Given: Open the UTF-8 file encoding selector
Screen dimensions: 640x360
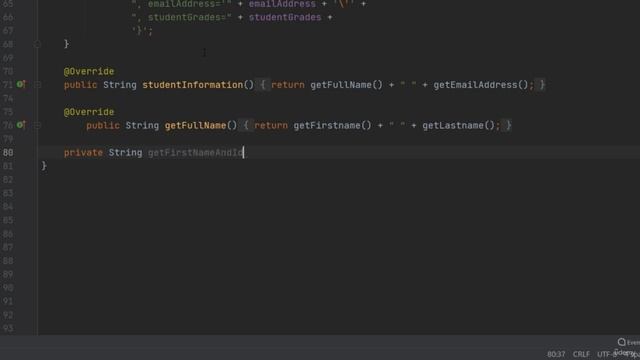Looking at the screenshot, I should point(607,354).
